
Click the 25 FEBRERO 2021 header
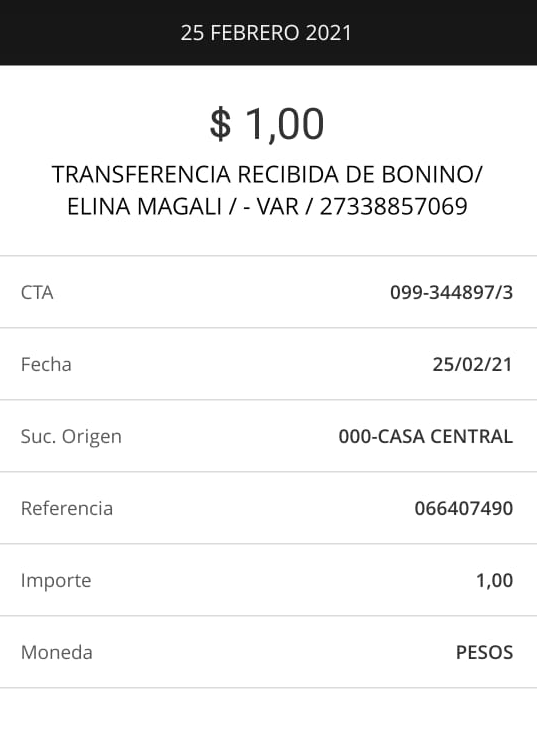pos(266,33)
